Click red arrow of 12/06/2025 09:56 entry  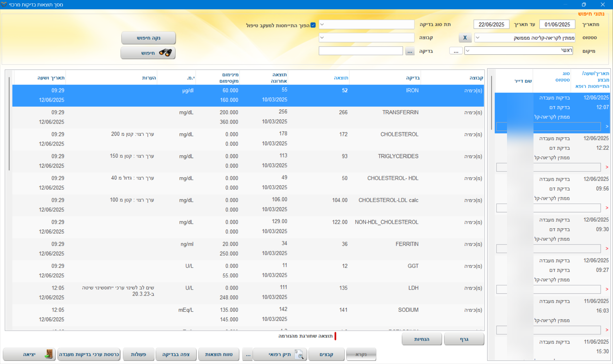[x=607, y=208]
